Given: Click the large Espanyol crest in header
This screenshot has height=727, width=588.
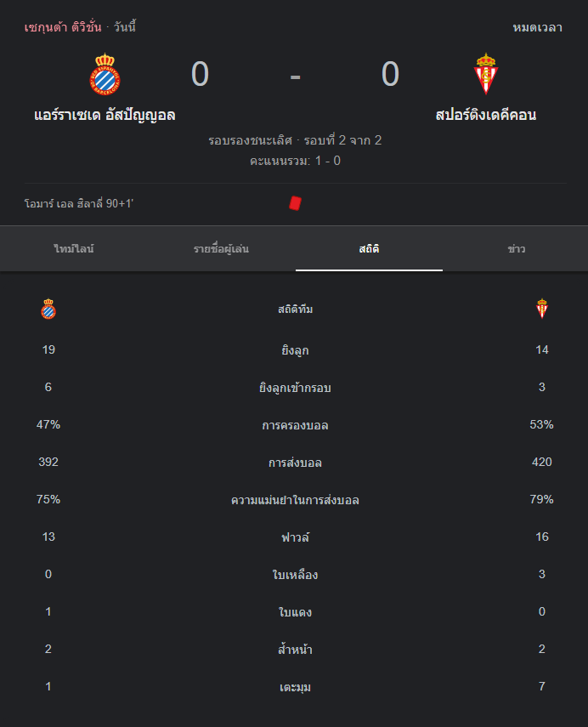Looking at the screenshot, I should [105, 74].
